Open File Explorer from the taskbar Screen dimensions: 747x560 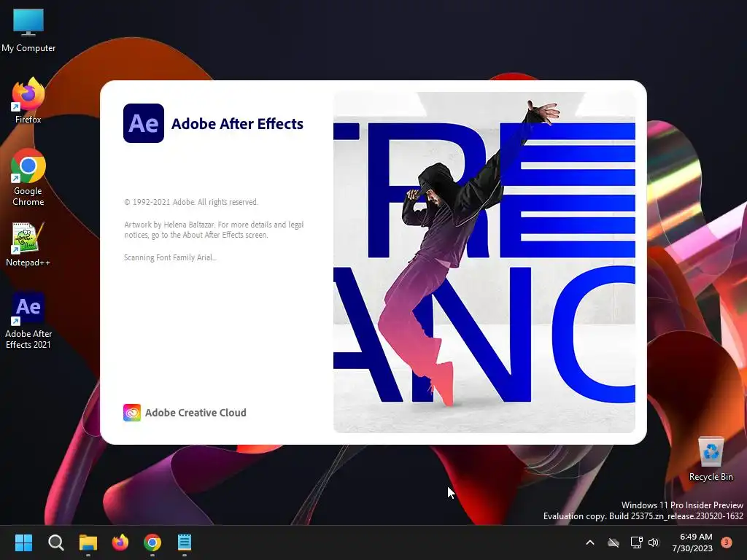[x=88, y=542]
